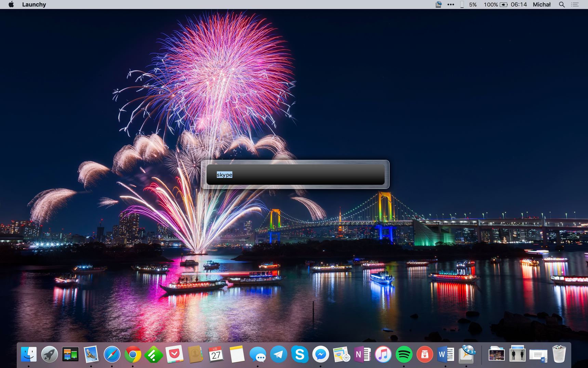Open Notification Center list icon
The image size is (588, 368).
click(575, 4)
